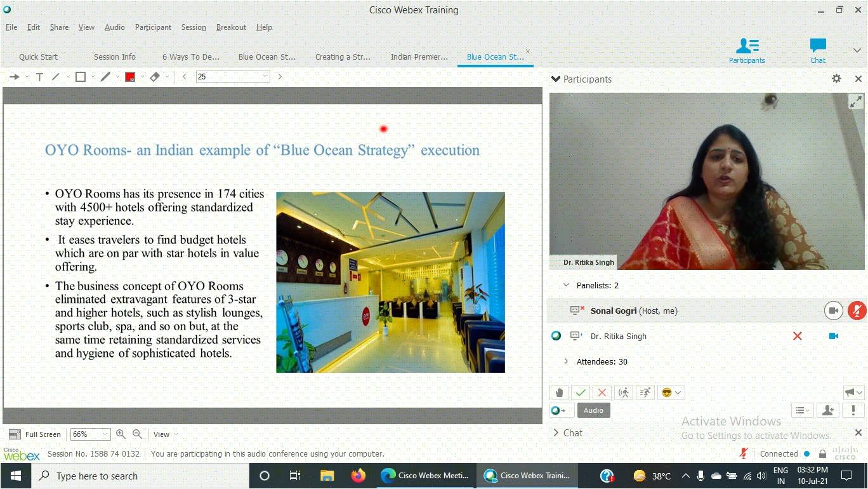Select the arrow pointer annotation tool
This screenshot has width=868, height=489.
(14, 77)
